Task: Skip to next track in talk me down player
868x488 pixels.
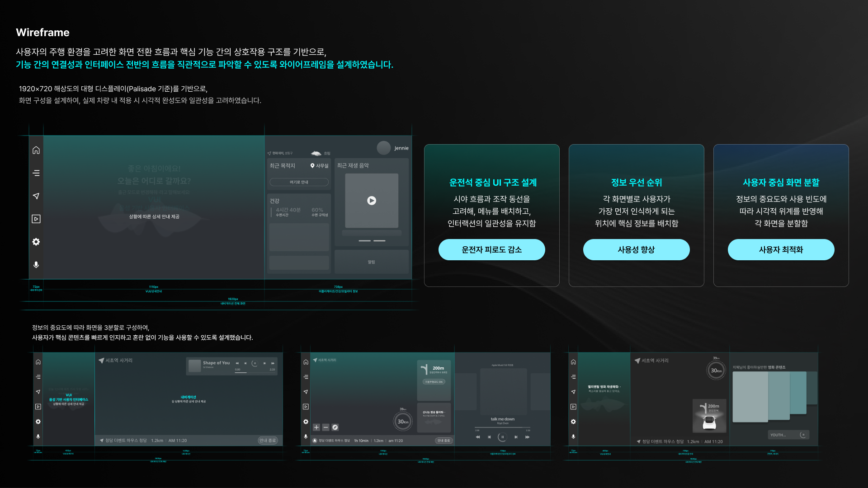Action: click(x=516, y=437)
